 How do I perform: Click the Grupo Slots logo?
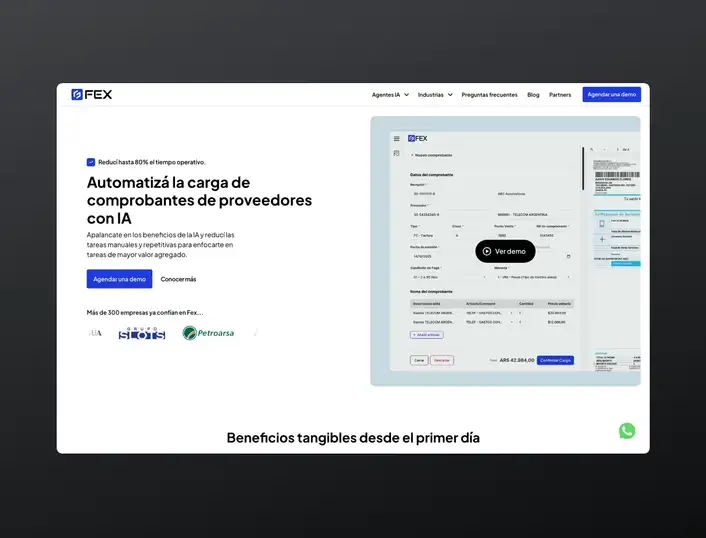[x=142, y=333]
